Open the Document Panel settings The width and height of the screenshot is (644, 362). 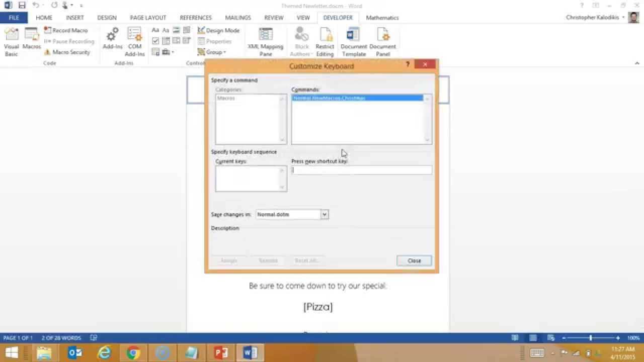coord(383,42)
